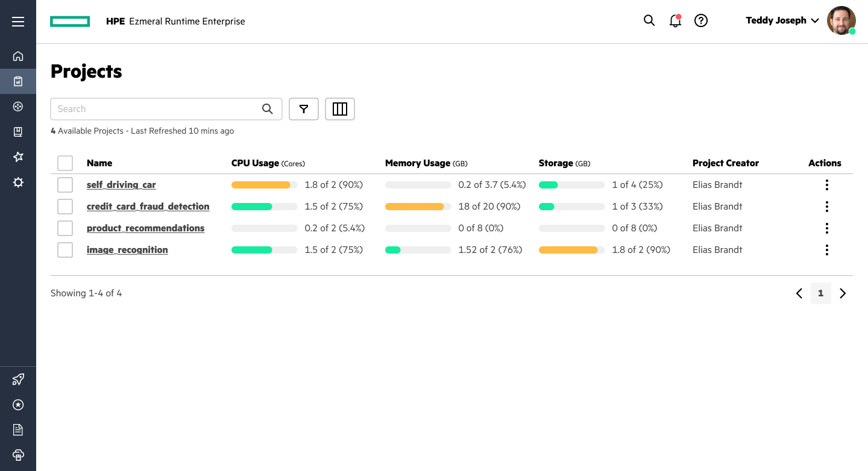The image size is (868, 471).
Task: Click the HPE green rectangle logo
Action: pyautogui.click(x=70, y=22)
